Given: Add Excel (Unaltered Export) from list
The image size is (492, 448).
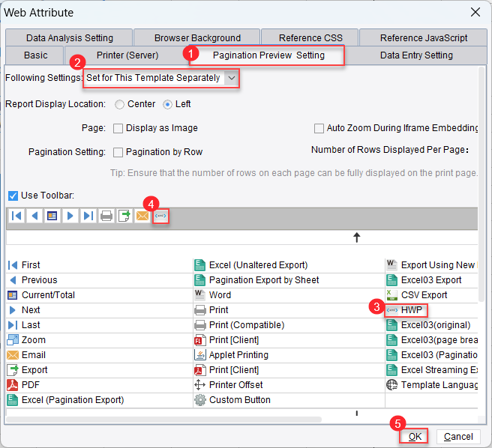Looking at the screenshot, I should [289, 265].
